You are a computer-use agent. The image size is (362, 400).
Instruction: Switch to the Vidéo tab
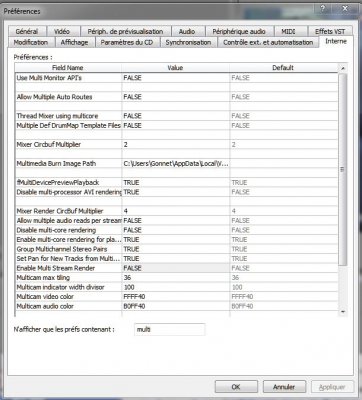[x=62, y=31]
